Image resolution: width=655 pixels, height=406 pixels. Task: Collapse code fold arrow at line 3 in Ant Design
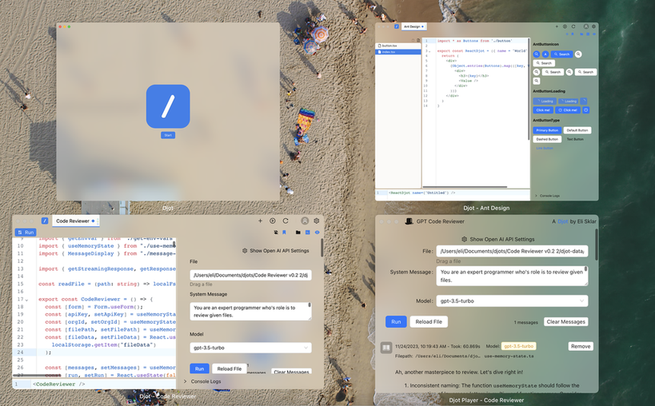(x=429, y=51)
